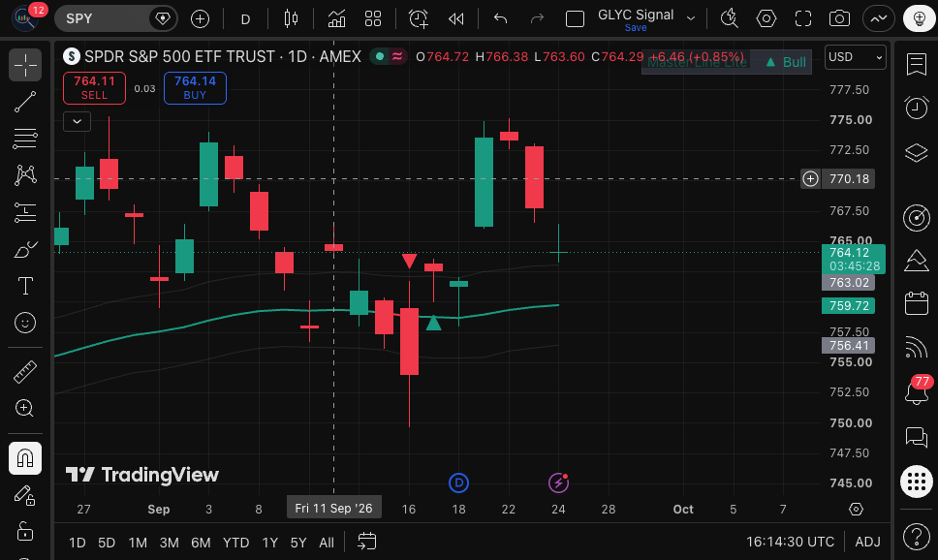This screenshot has width=938, height=560.
Task: Click the 764.11 SELL button
Action: [95, 88]
